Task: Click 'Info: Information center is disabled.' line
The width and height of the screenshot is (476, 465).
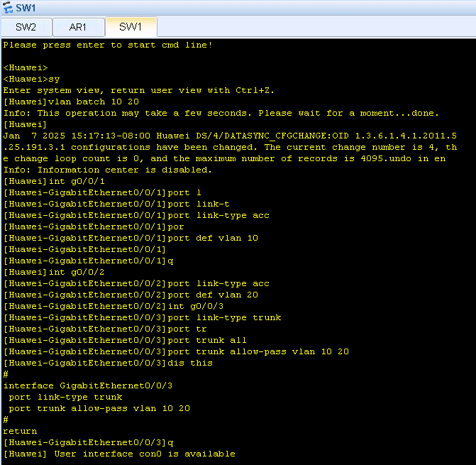Action: (108, 170)
